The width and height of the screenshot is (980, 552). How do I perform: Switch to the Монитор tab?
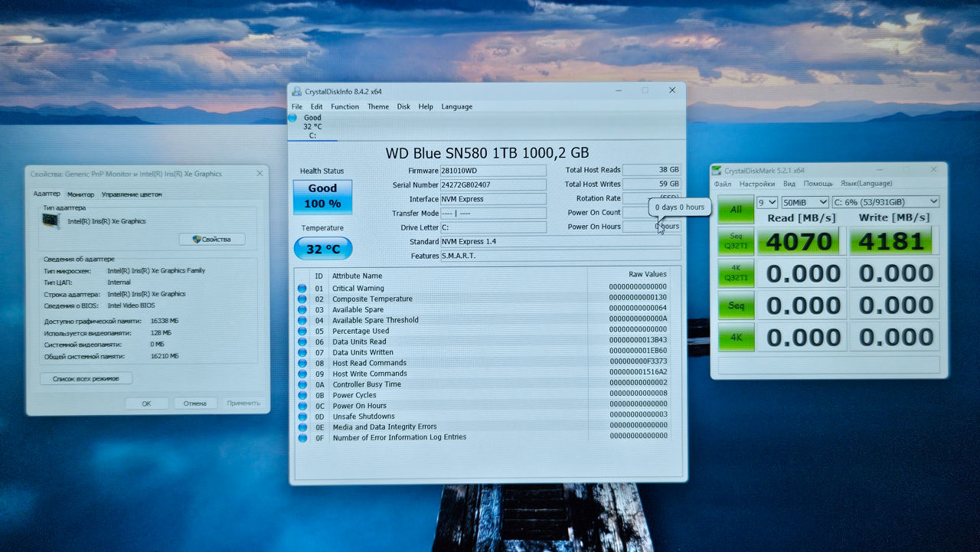[x=81, y=194]
